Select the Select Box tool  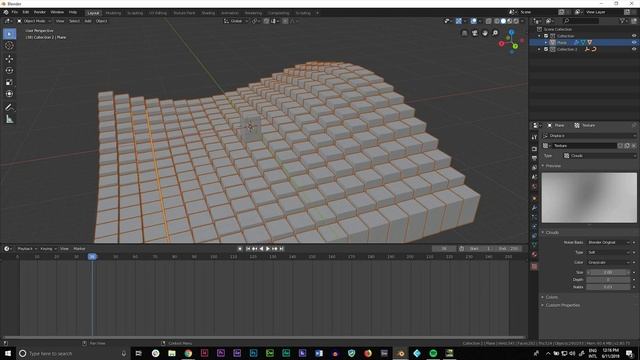(x=9, y=34)
